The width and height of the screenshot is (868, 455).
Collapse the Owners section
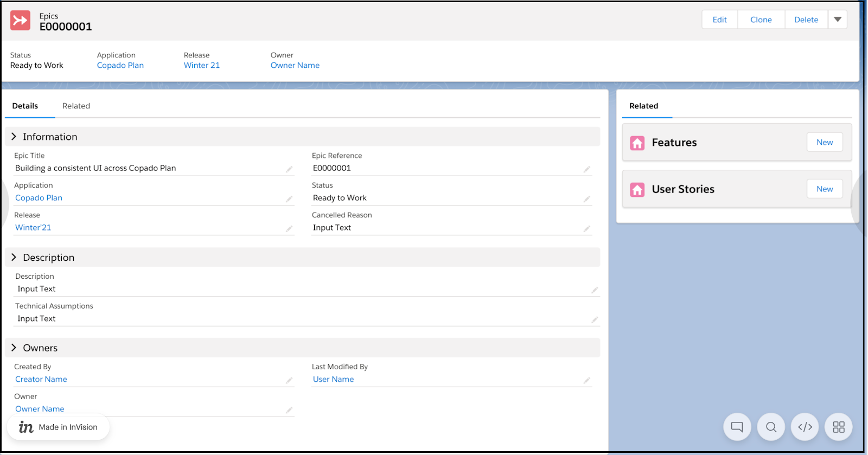[14, 348]
